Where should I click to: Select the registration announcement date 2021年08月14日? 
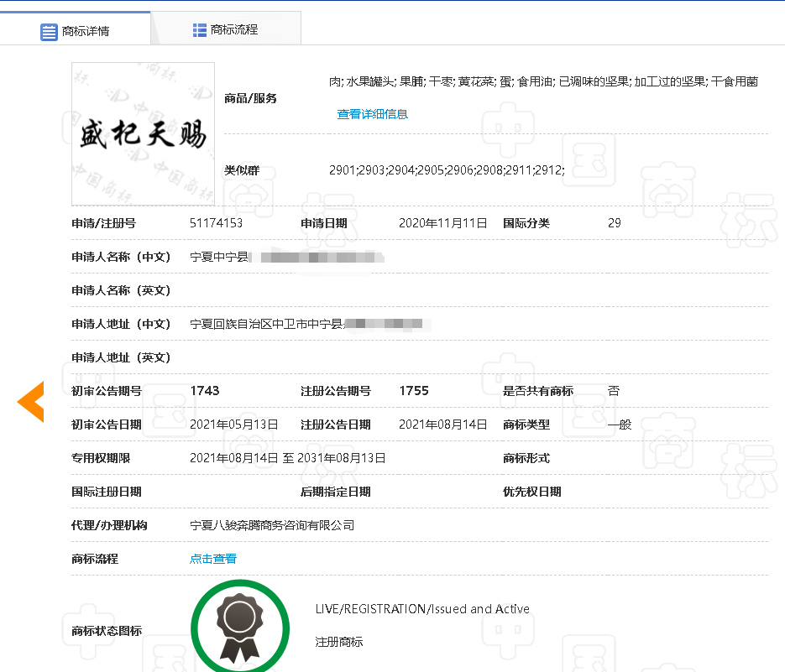point(442,425)
